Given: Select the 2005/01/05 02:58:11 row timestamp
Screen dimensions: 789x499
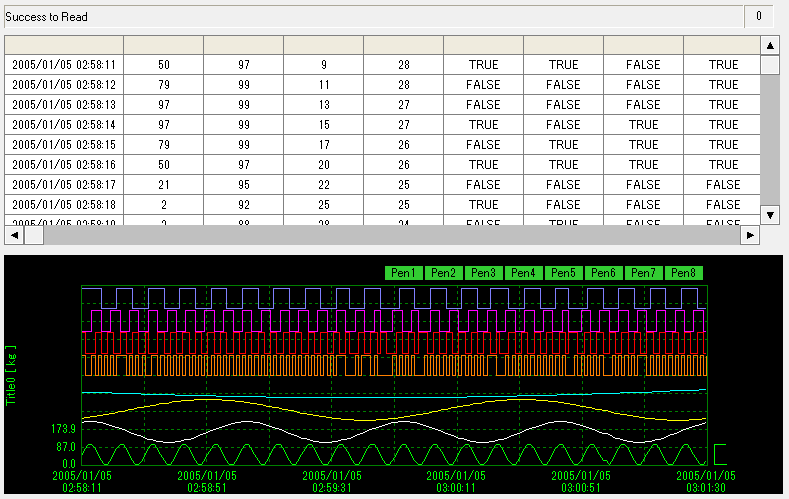Looking at the screenshot, I should [64, 65].
